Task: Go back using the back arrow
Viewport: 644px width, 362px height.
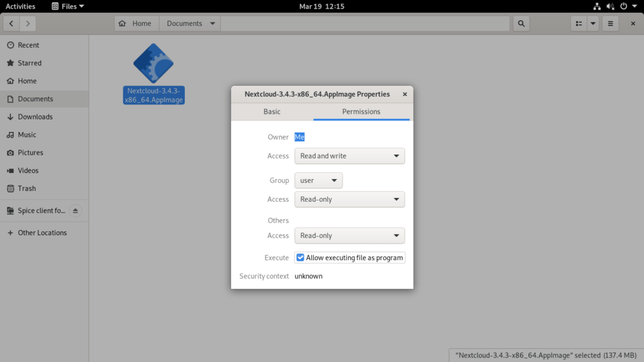Action: point(11,23)
